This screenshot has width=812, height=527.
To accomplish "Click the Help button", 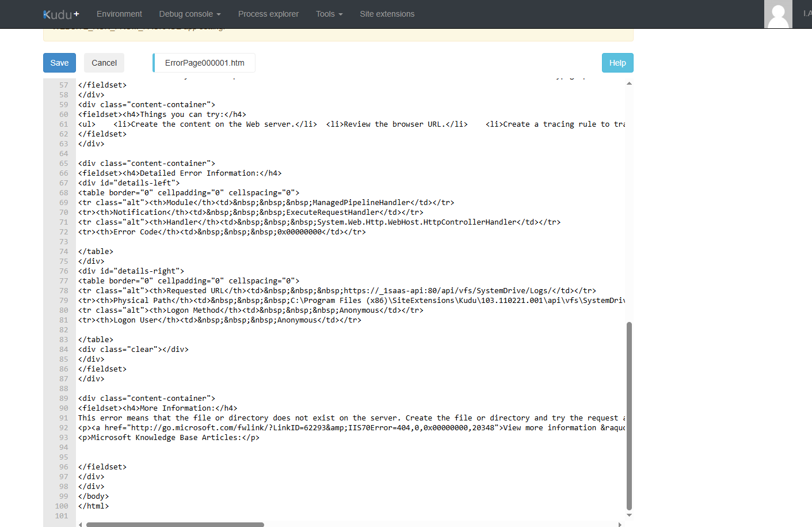I will tap(617, 63).
